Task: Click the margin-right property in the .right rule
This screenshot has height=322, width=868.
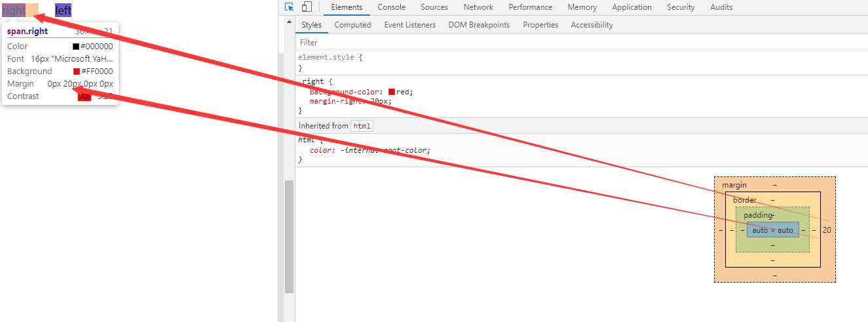Action: 337,102
